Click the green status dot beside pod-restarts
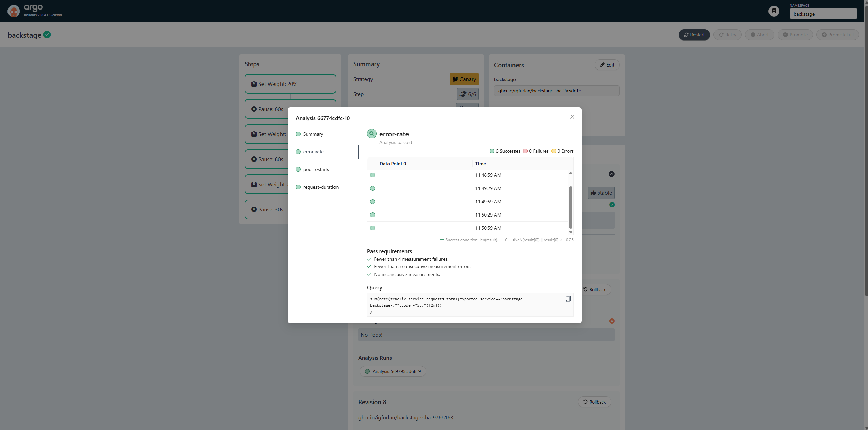The width and height of the screenshot is (868, 430). click(x=298, y=169)
